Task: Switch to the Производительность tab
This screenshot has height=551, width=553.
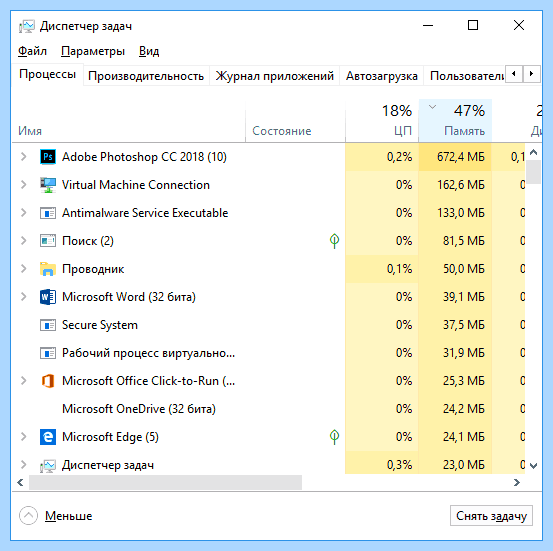Action: tap(146, 76)
